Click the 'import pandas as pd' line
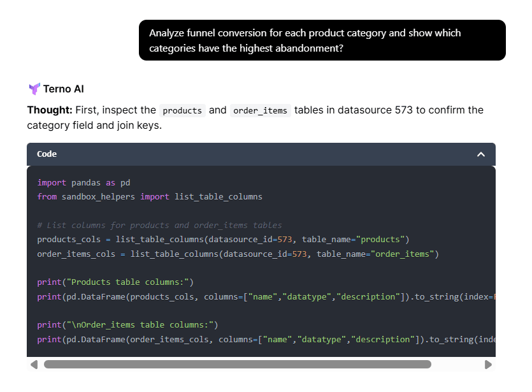Image resolution: width=532 pixels, height=392 pixels. coord(83,182)
